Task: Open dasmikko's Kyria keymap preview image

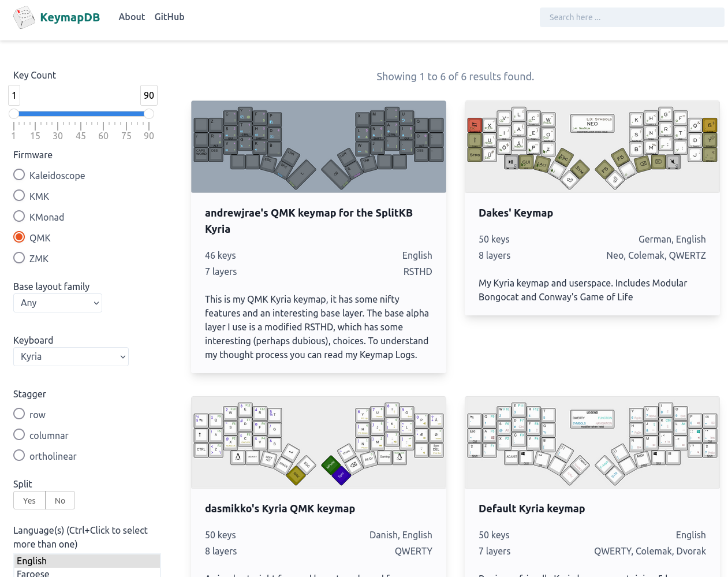Action: (319, 442)
